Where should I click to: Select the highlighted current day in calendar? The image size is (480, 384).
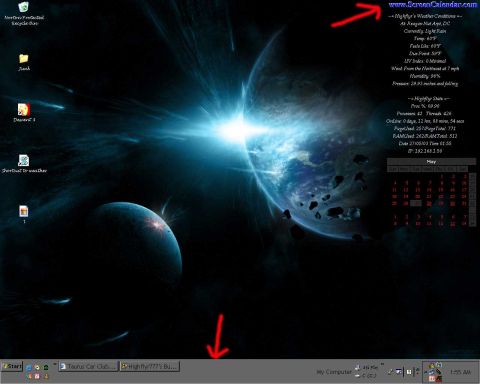pos(416,203)
